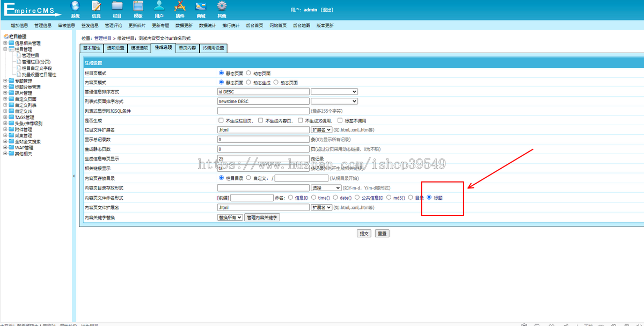This screenshot has height=326, width=644.
Task: Click folder icon beside 自定义JS
Action: (11, 111)
